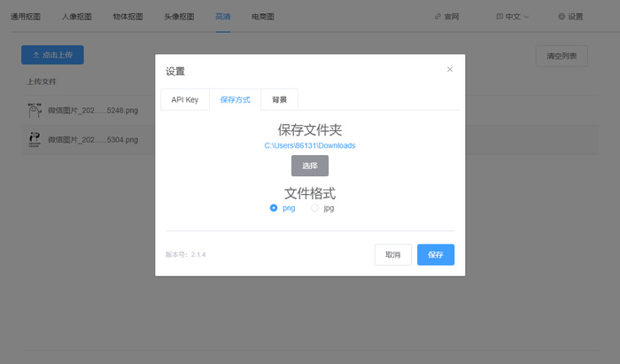Select the 保存方式 tab

point(236,99)
